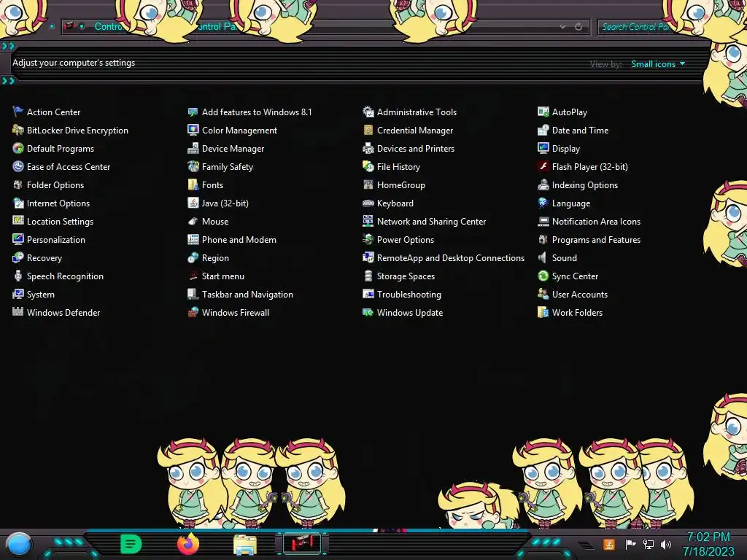Open the Action Center flag icon
The image size is (747, 560).
pos(18,112)
